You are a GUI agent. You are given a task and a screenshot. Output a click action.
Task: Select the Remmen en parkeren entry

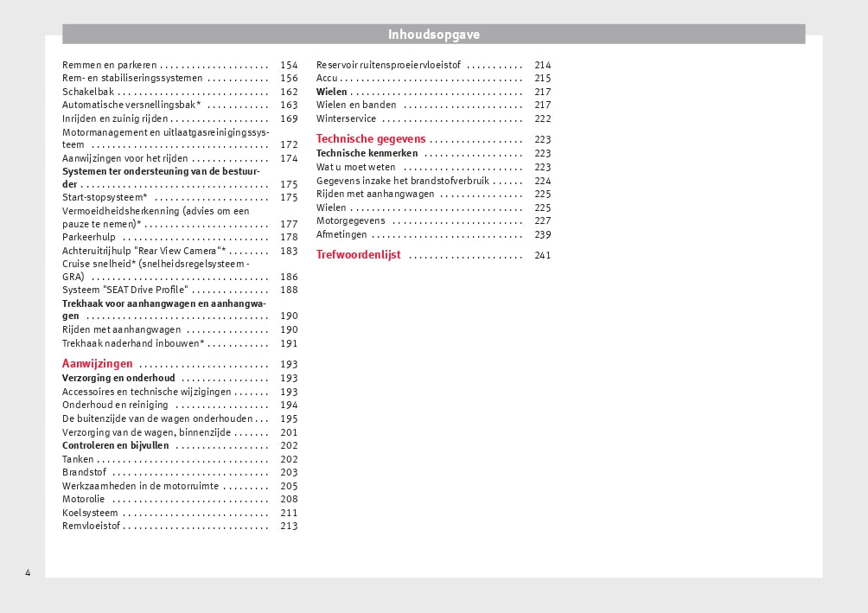[110, 65]
